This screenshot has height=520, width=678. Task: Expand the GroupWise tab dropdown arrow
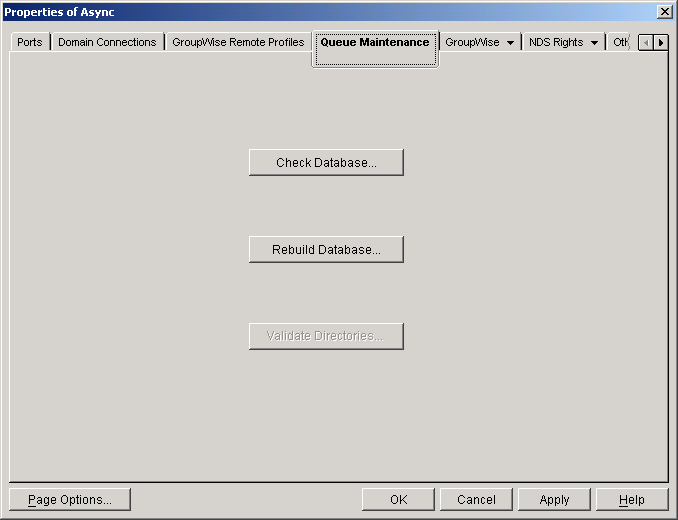[510, 43]
